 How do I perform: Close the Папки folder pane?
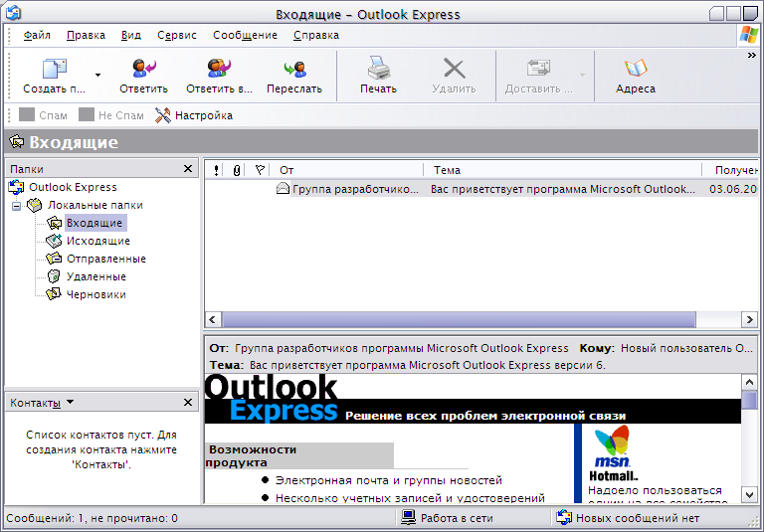(x=188, y=169)
